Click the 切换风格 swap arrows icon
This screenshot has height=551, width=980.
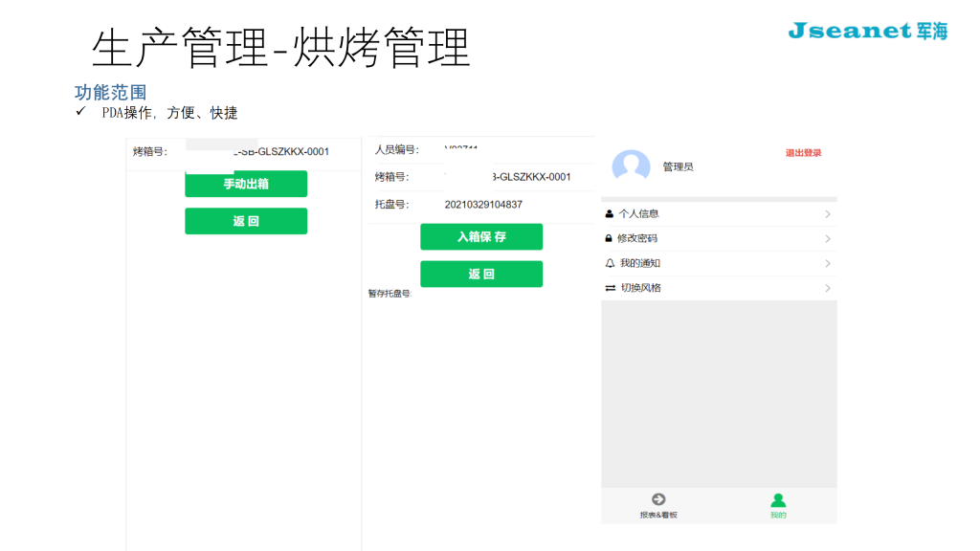click(x=610, y=288)
